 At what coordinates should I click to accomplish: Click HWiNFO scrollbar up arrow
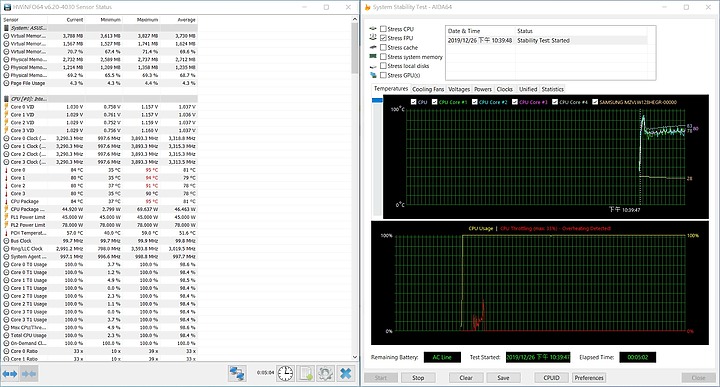coord(354,19)
